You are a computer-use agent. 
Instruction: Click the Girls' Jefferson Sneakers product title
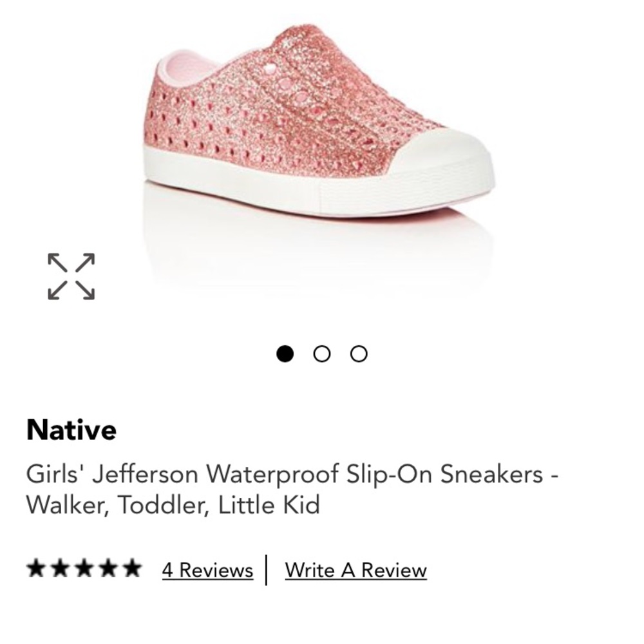coord(293,488)
